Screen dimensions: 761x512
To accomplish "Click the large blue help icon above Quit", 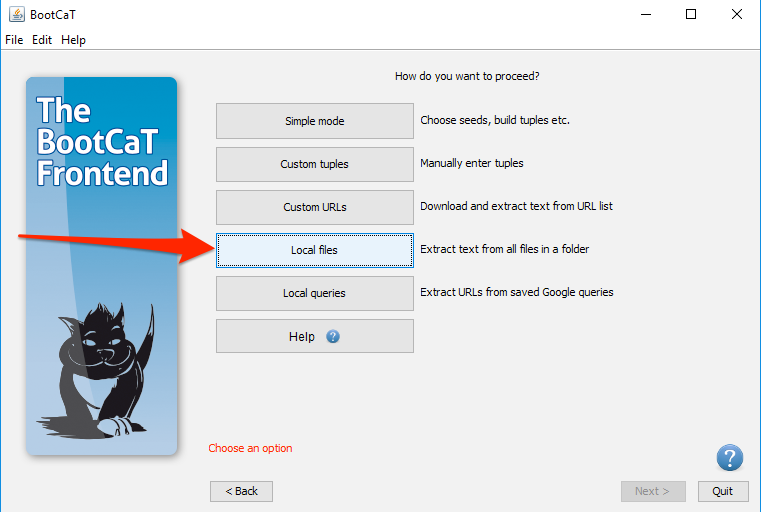I will pos(729,458).
